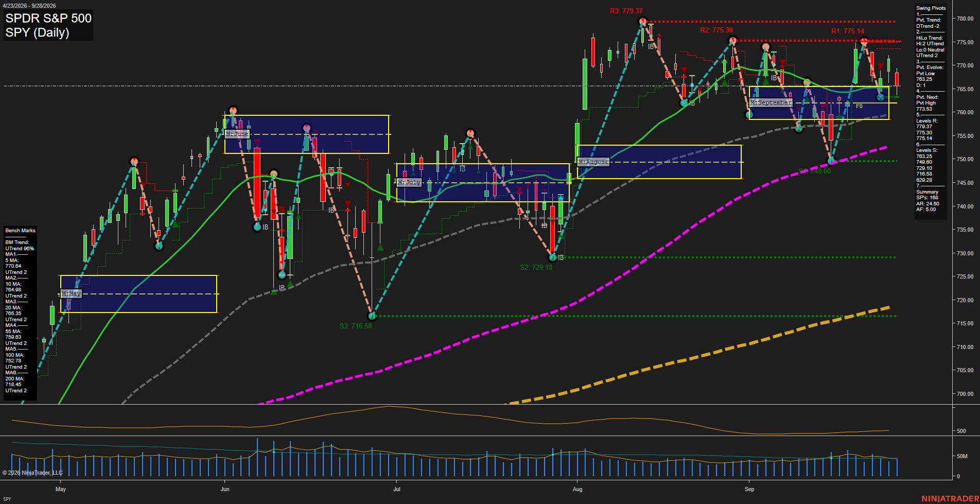Select the R1: 775.14 resistance label
980x504 pixels.
point(848,31)
